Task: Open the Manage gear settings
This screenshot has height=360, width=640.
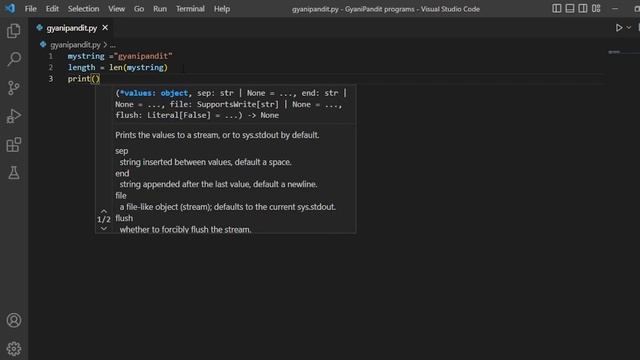Action: 13,349
